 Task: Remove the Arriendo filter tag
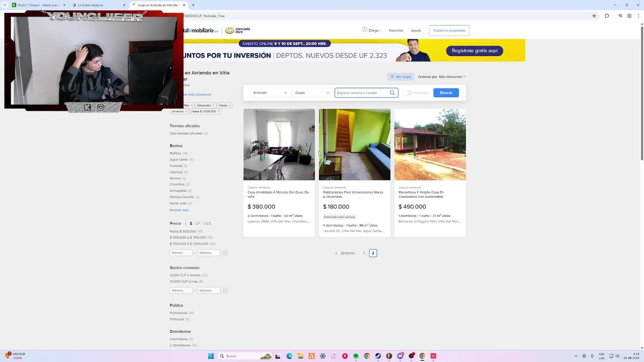pos(187,111)
